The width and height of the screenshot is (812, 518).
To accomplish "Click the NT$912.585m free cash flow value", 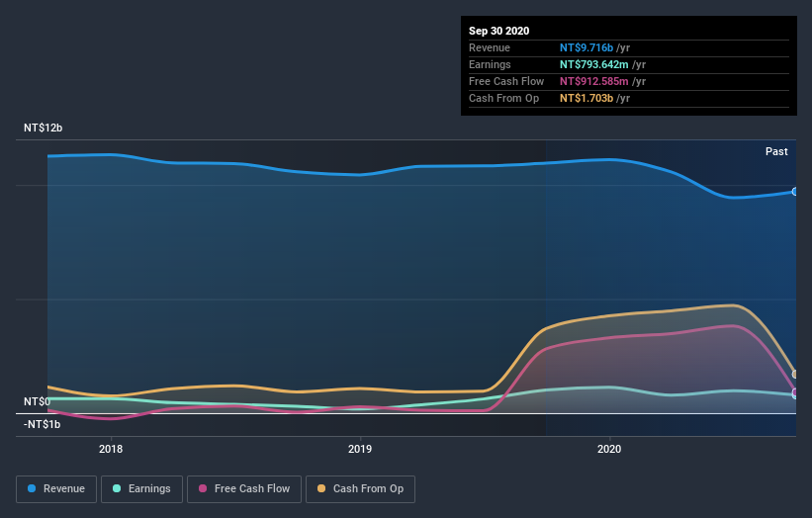I will (594, 81).
